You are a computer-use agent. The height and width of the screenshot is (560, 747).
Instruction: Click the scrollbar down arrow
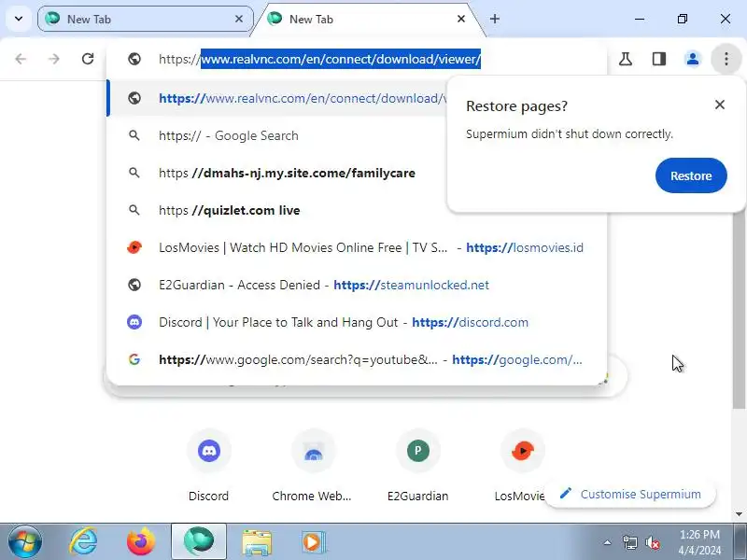(739, 514)
